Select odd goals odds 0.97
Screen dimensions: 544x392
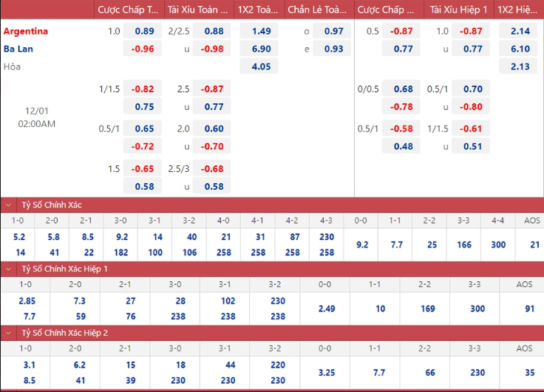(x=332, y=31)
